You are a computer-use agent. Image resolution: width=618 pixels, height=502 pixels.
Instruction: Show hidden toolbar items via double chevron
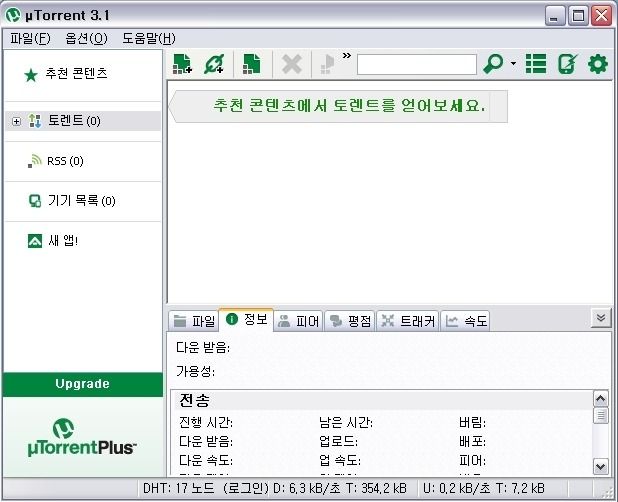click(x=346, y=56)
